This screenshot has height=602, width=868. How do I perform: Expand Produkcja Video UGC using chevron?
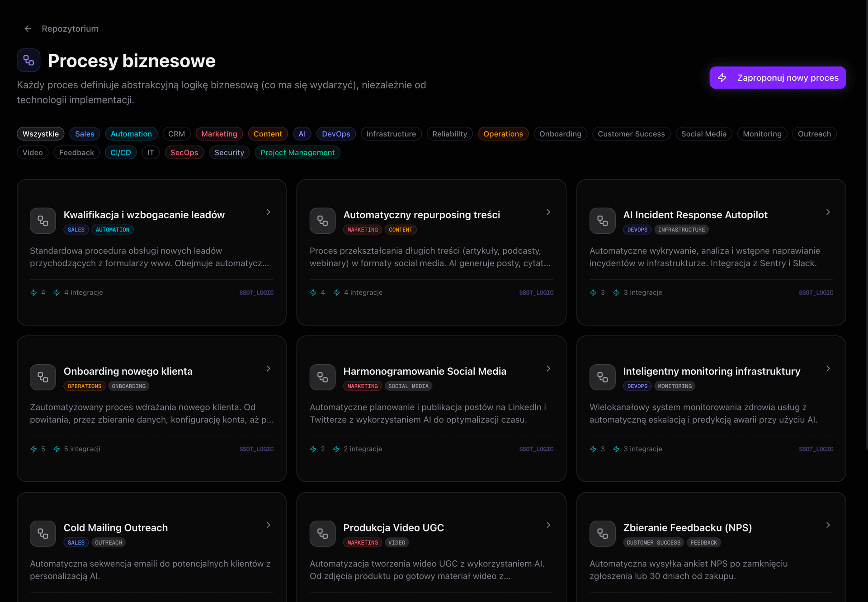click(x=548, y=525)
